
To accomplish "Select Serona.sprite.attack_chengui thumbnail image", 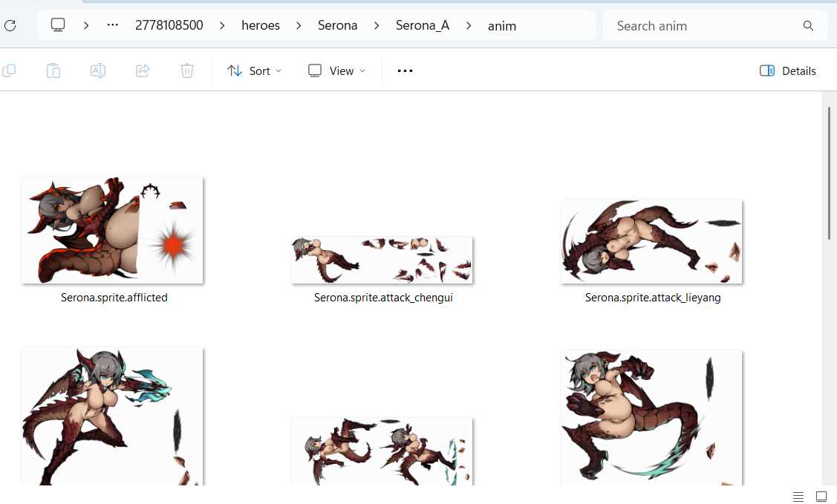I will 382,260.
